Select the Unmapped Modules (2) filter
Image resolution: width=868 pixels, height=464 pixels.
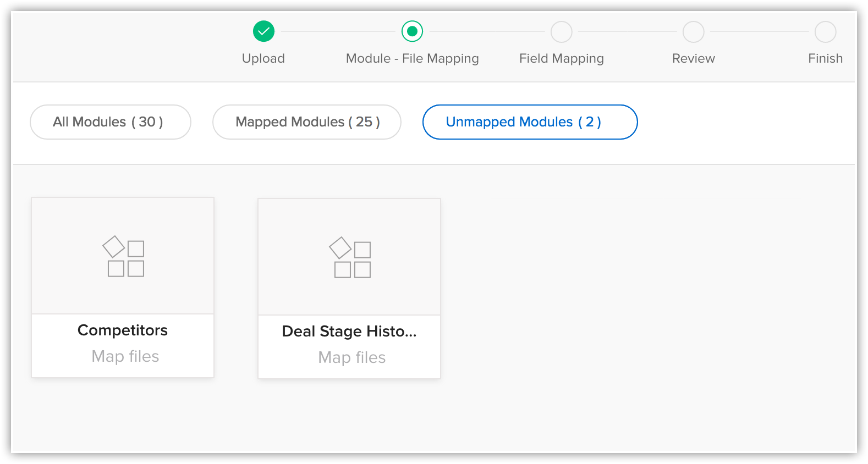(530, 122)
